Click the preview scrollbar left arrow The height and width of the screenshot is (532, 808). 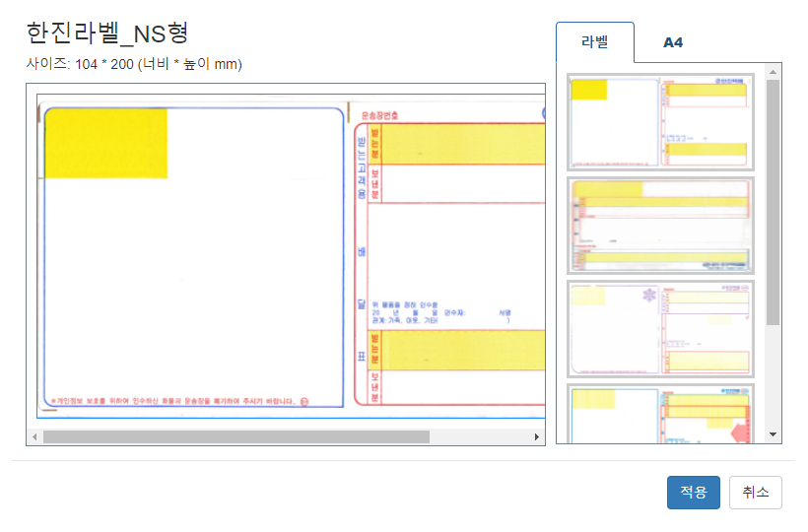pyautogui.click(x=34, y=436)
